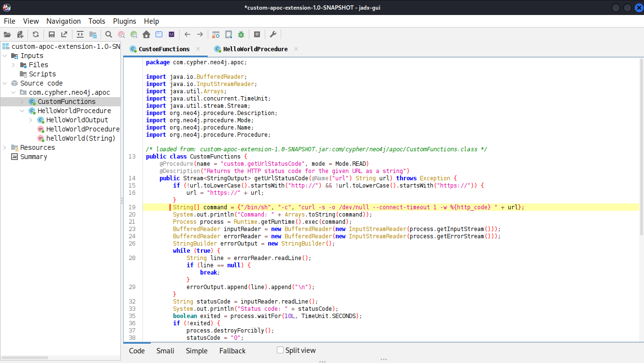
Task: Click the Save all floppy icon
Action: (x=52, y=34)
